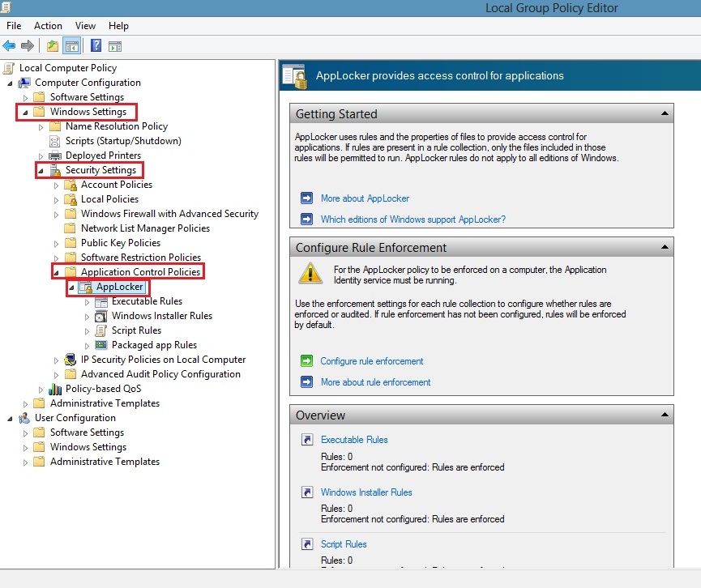The width and height of the screenshot is (701, 588).
Task: Click the Executable Rules tree icon
Action: tap(101, 301)
